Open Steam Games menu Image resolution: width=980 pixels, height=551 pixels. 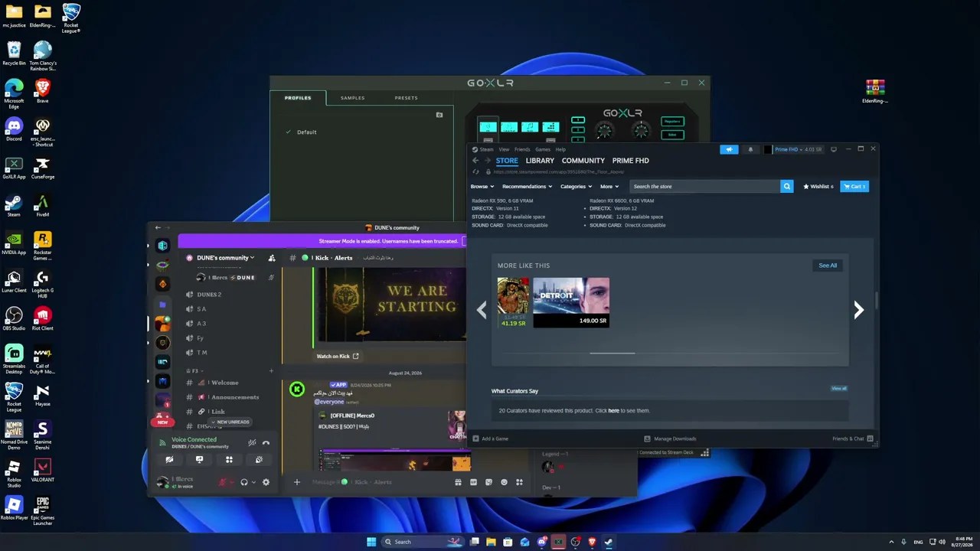point(543,149)
